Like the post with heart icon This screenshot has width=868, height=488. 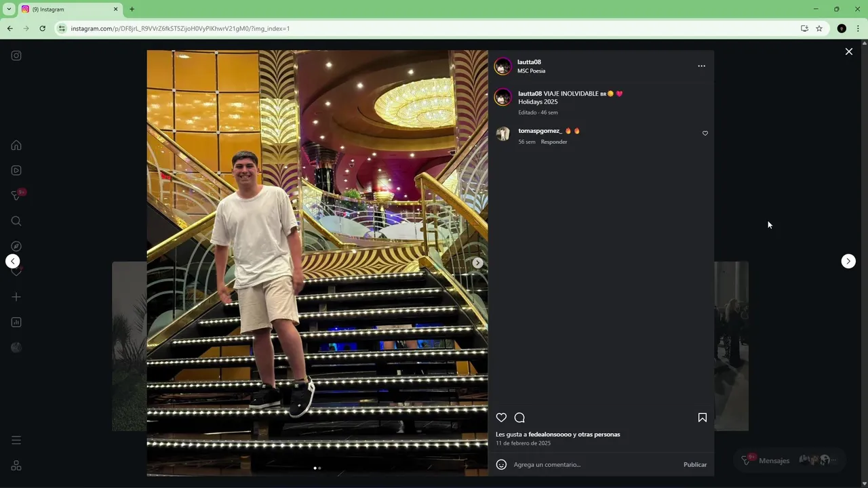point(501,418)
